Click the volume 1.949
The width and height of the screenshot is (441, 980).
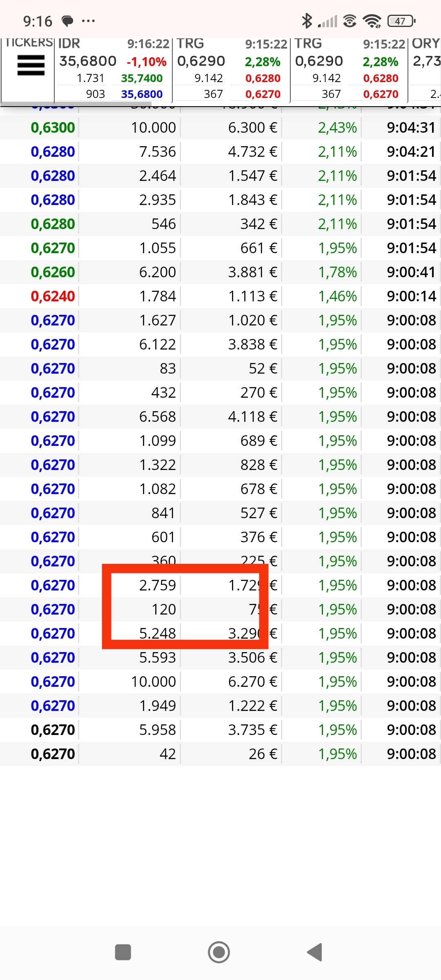158,706
